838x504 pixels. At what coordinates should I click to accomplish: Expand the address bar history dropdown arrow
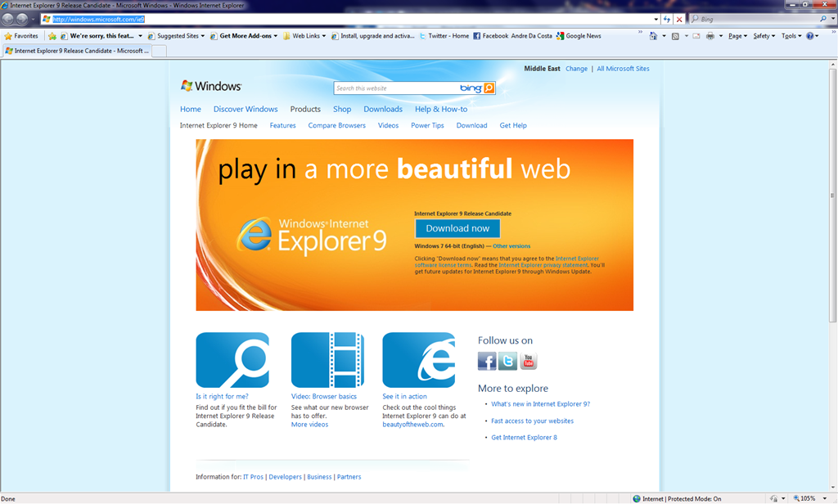[x=656, y=20]
